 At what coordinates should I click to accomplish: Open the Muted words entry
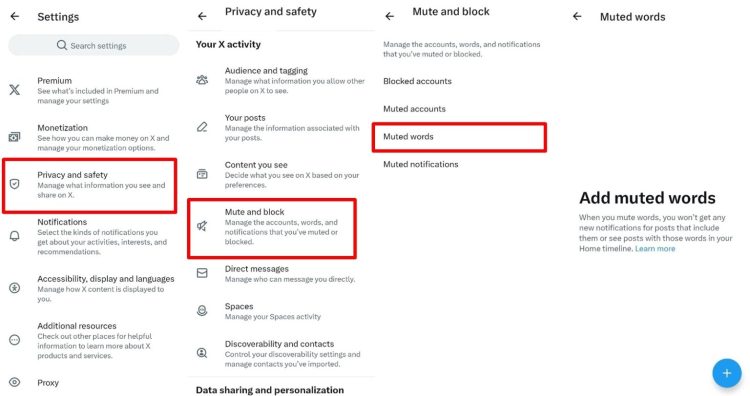[x=459, y=137]
